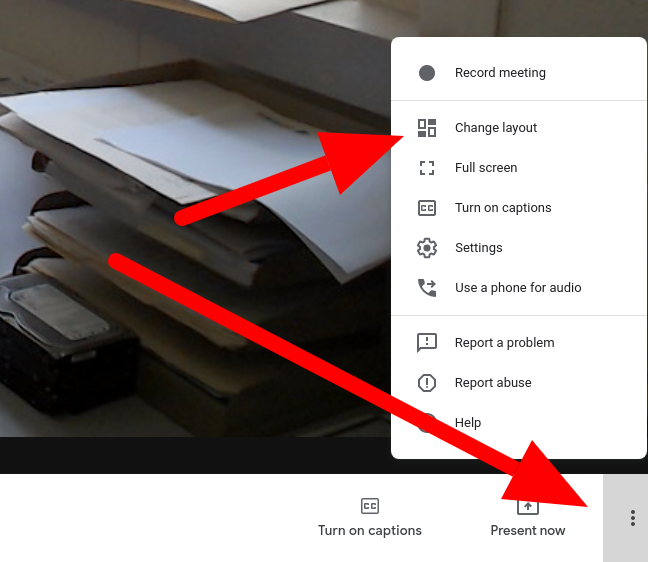Image resolution: width=648 pixels, height=562 pixels.
Task: Toggle the three-dot more options button
Action: pos(632,518)
